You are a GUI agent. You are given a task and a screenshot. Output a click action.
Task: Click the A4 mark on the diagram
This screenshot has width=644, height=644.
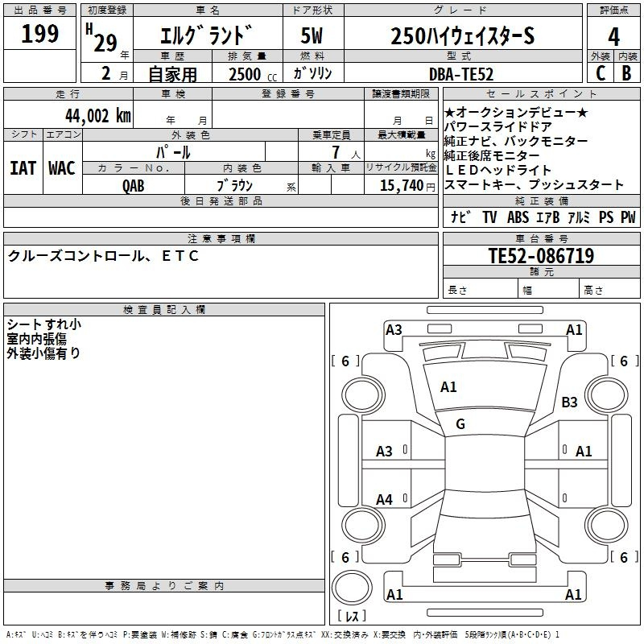click(x=385, y=500)
